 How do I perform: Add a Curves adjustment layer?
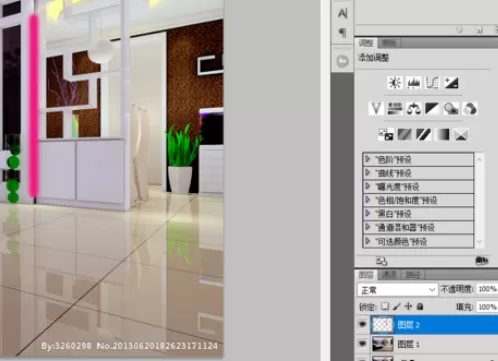click(x=432, y=83)
